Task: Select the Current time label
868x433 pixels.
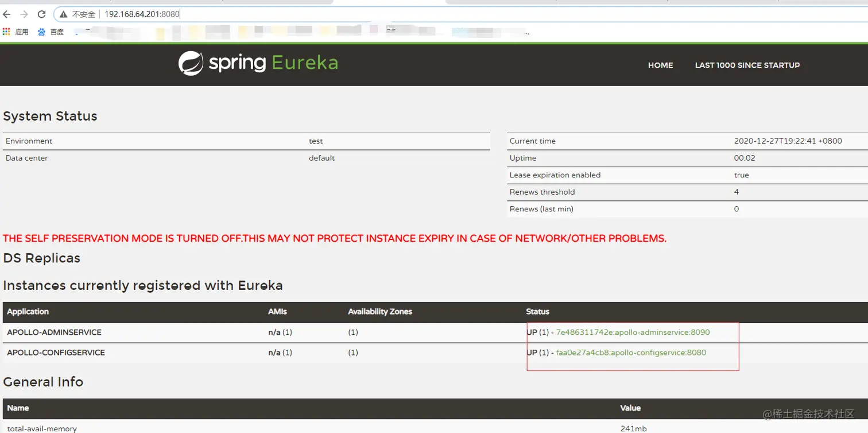Action: (x=532, y=141)
